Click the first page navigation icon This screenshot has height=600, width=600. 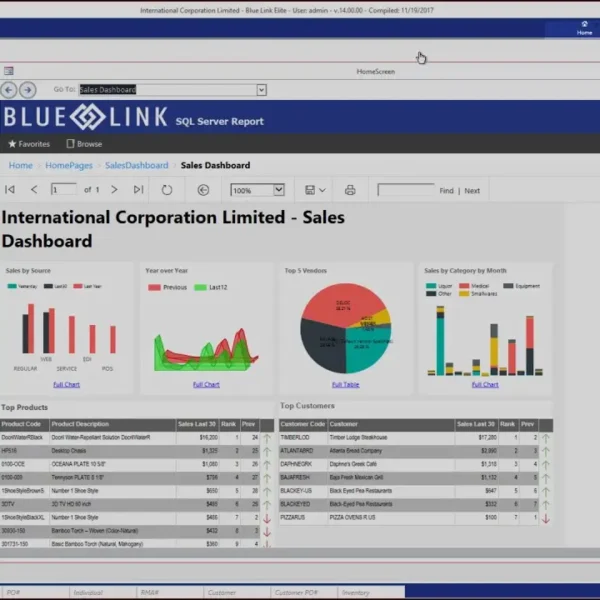10,190
